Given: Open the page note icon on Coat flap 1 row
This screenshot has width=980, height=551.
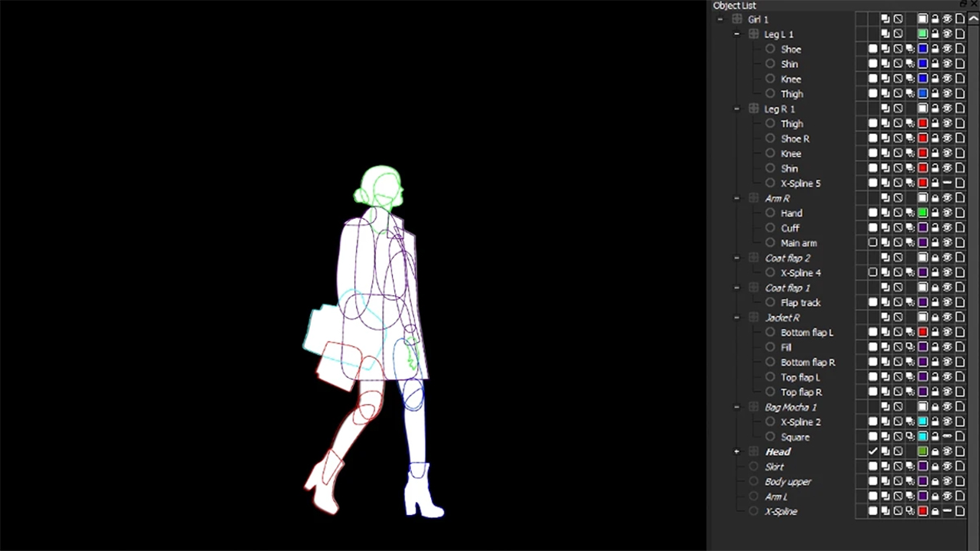Looking at the screenshot, I should [x=960, y=287].
